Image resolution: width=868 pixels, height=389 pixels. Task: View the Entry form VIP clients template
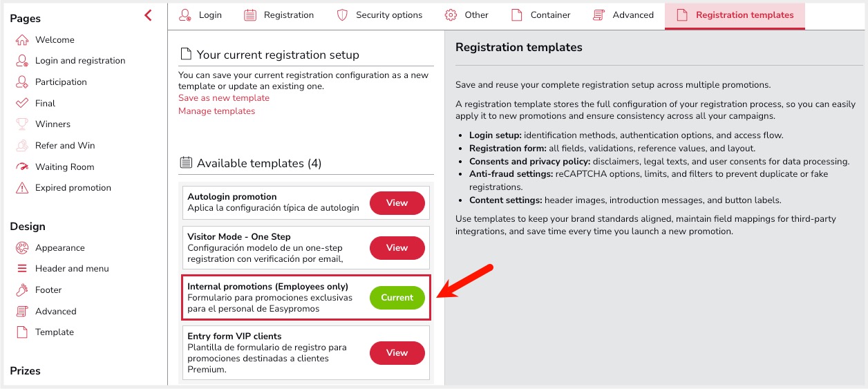tap(397, 353)
